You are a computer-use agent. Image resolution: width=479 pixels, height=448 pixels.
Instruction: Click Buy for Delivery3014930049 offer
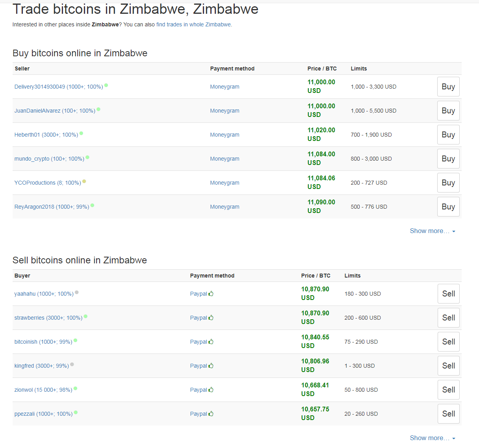(x=448, y=87)
